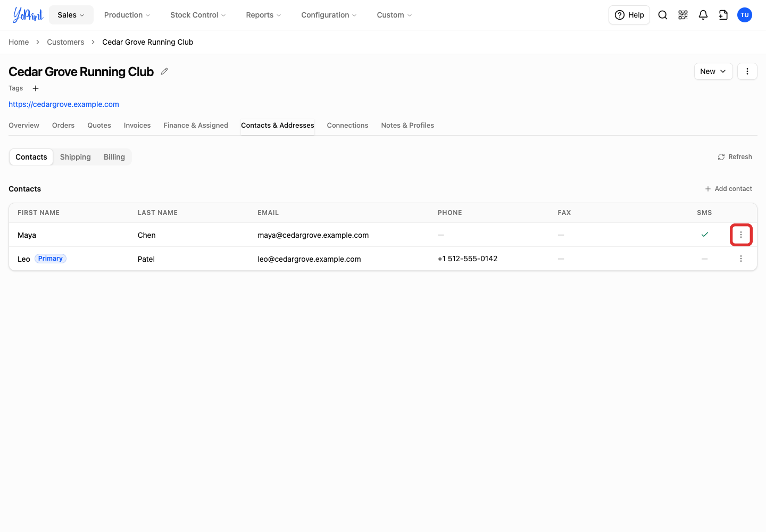This screenshot has width=766, height=532.
Task: Expand the Production menu
Action: tap(127, 15)
